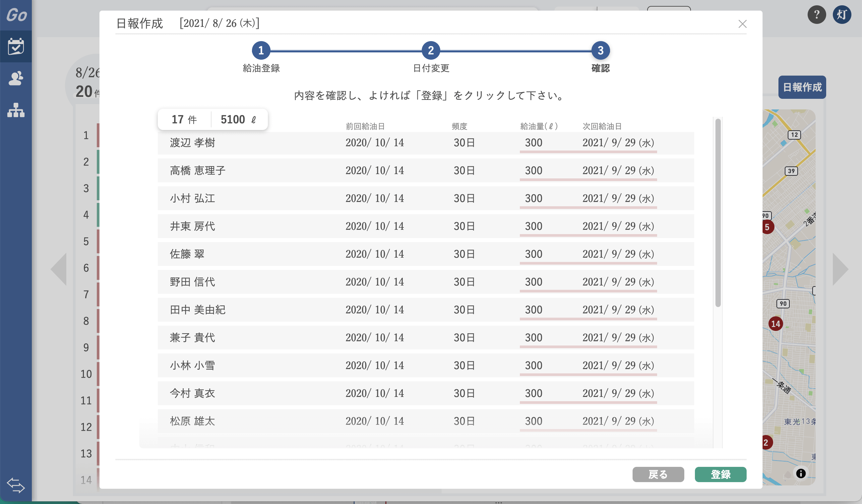The height and width of the screenshot is (504, 862).
Task: Open map info icon
Action: coord(801,473)
